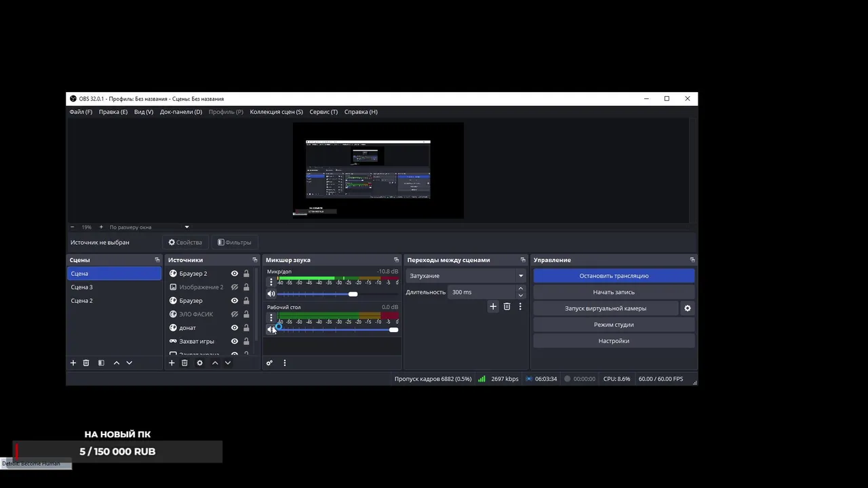Move source up arrow
Viewport: 868px width, 488px height.
click(x=215, y=363)
